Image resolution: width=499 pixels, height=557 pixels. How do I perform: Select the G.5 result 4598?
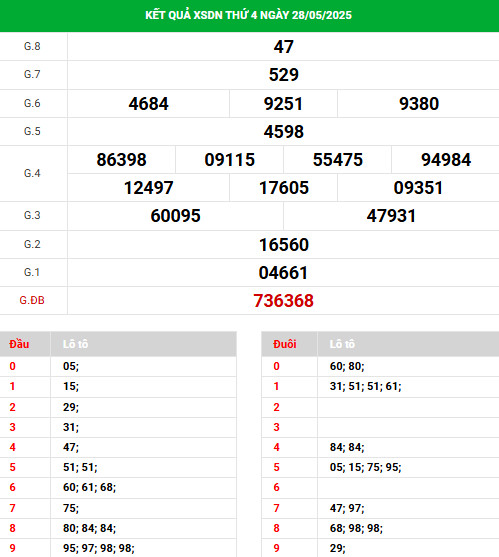point(283,132)
